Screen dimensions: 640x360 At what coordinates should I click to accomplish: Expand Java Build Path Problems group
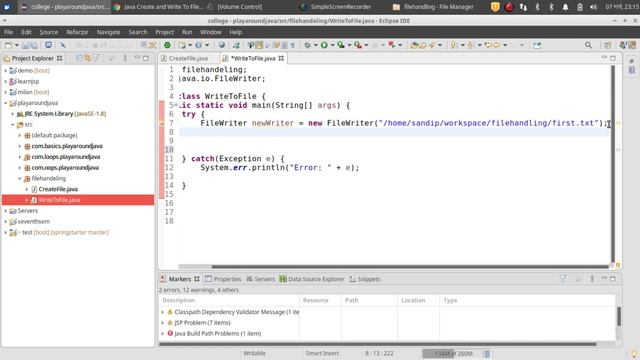tap(163, 333)
